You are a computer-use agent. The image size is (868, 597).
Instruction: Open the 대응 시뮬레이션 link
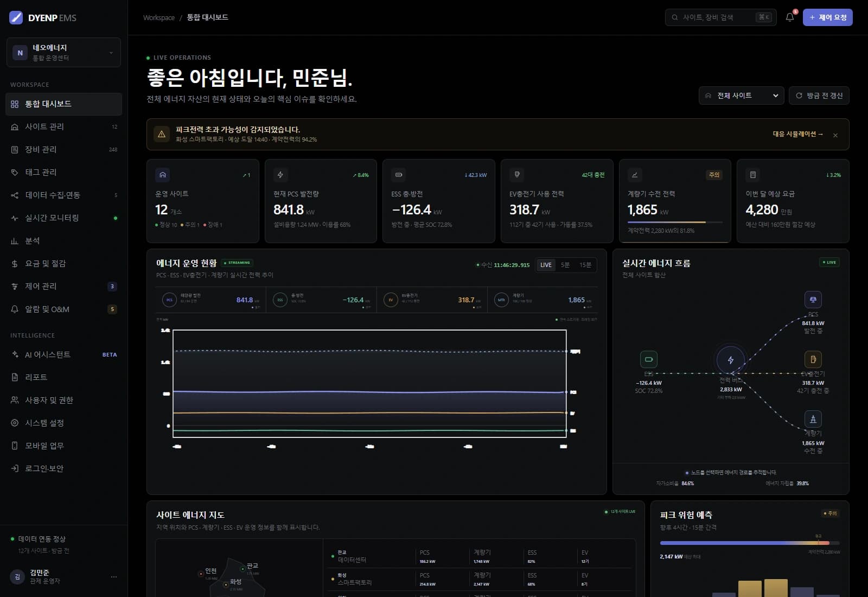tap(797, 134)
